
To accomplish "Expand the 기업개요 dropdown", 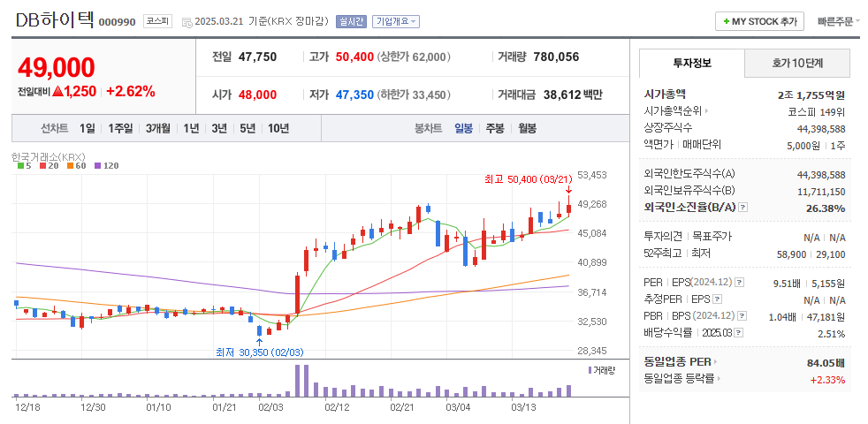I will coord(396,21).
